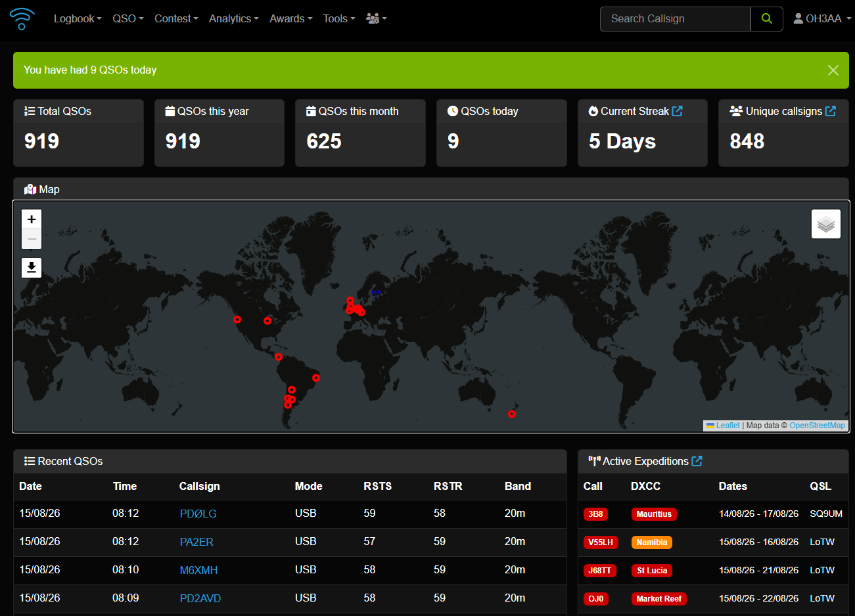Click the Total QSOs value 919

click(x=42, y=141)
